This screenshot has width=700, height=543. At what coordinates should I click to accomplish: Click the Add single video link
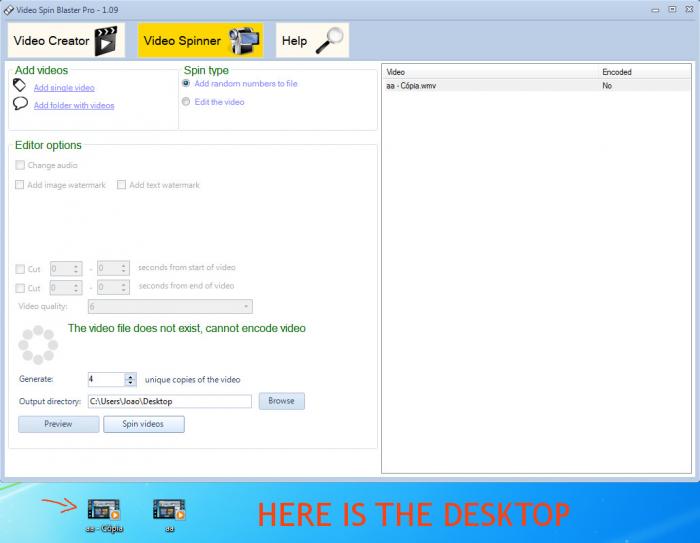click(64, 88)
